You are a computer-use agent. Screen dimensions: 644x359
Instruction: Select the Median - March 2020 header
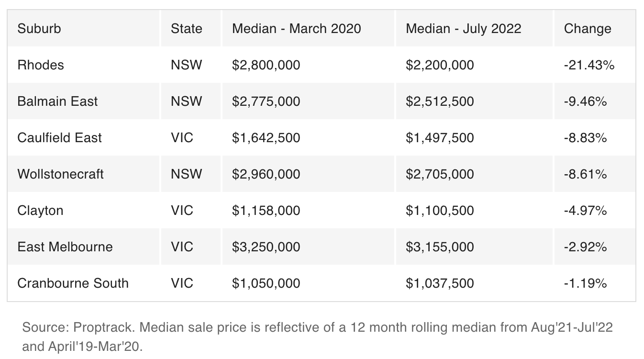(x=297, y=29)
